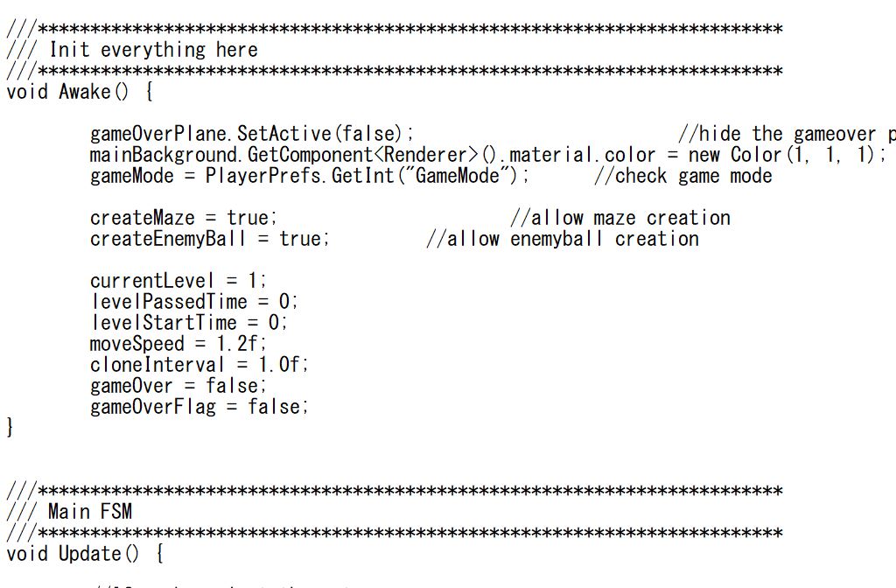Click the void Update() function declaration

tap(85, 554)
